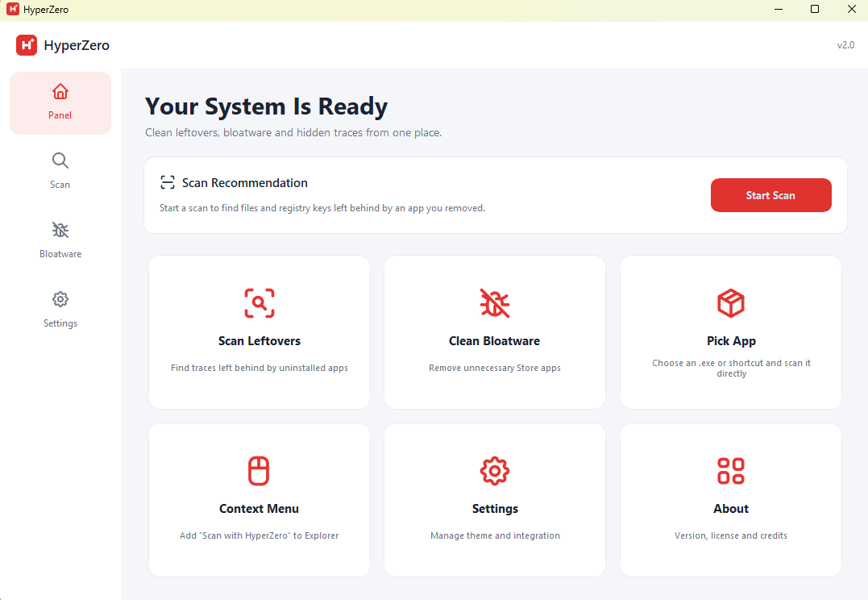
Task: Click the Clean Bloatware crossed-bug icon
Action: (x=494, y=303)
